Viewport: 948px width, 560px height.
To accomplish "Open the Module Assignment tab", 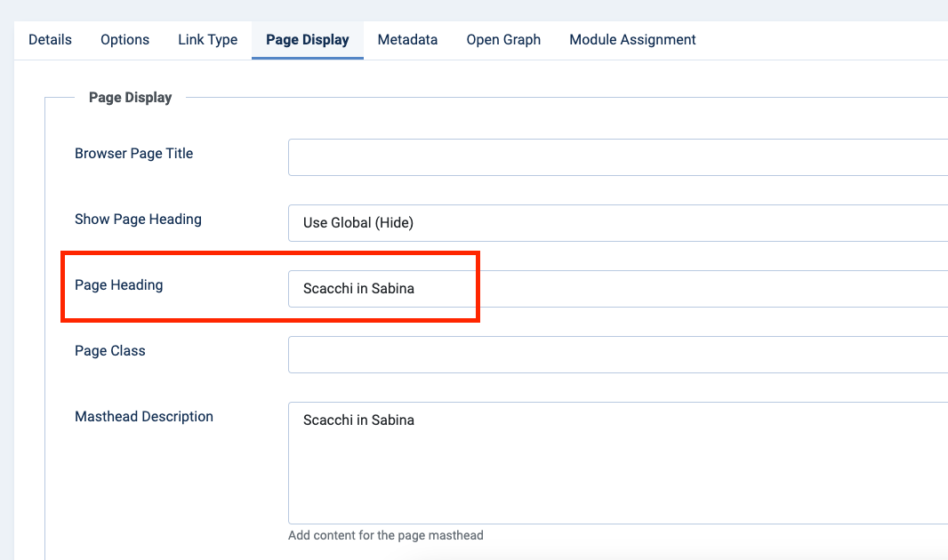I will (632, 40).
